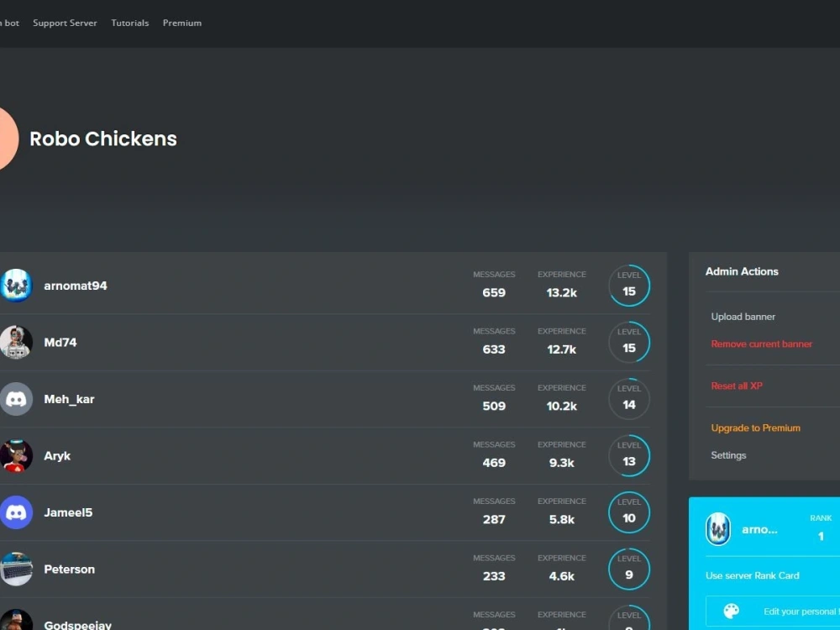Click the 12.7k experience value
This screenshot has width=840, height=630.
(561, 349)
